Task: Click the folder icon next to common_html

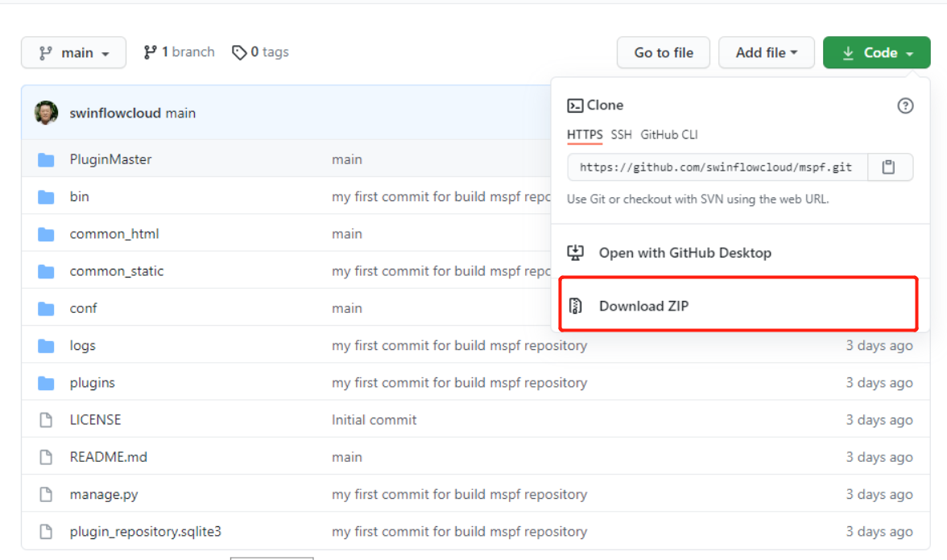Action: (x=46, y=234)
